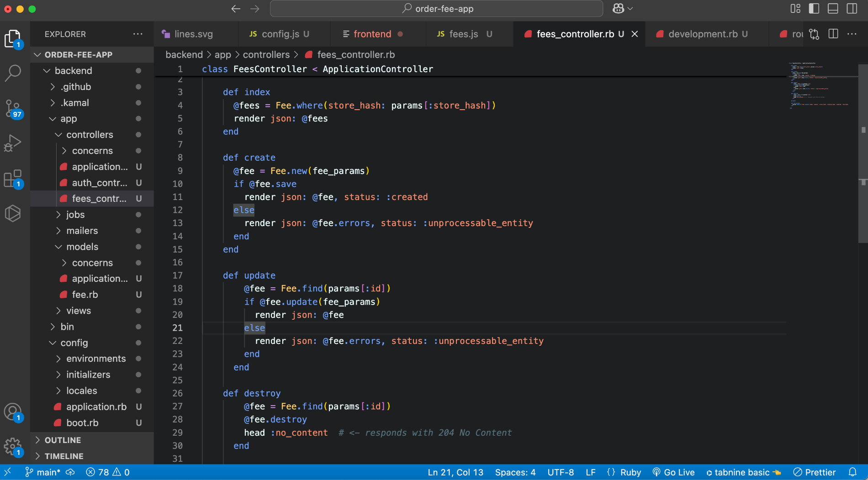Expand the environments folder
This screenshot has width=868, height=480.
(92, 359)
